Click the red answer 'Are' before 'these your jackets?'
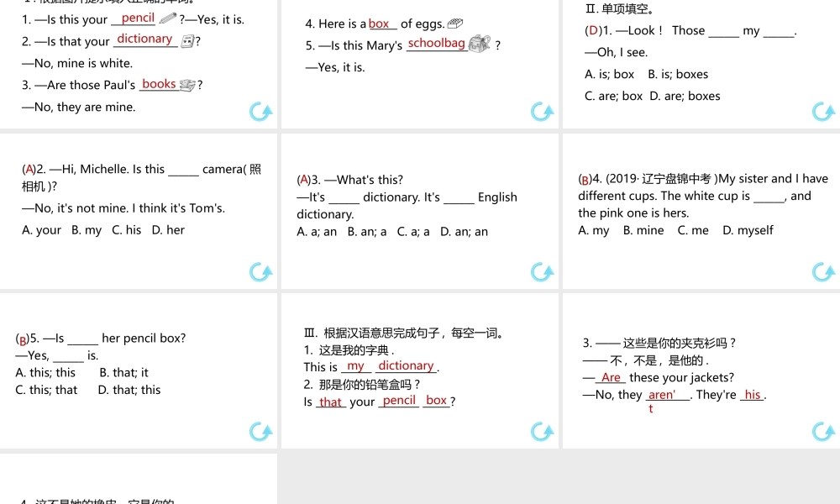The height and width of the screenshot is (504, 840). pos(611,377)
